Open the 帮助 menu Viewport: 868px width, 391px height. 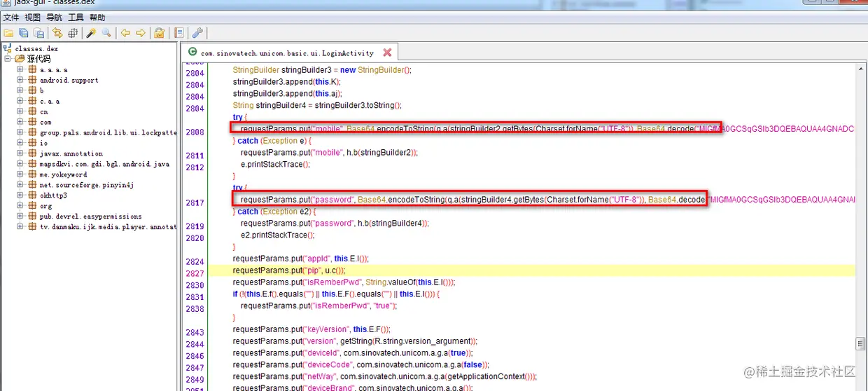tap(97, 18)
